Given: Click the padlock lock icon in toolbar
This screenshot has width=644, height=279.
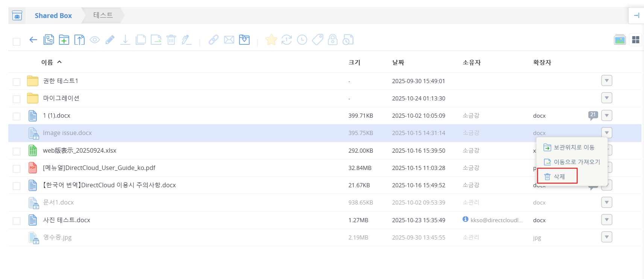Looking at the screenshot, I should point(333,40).
